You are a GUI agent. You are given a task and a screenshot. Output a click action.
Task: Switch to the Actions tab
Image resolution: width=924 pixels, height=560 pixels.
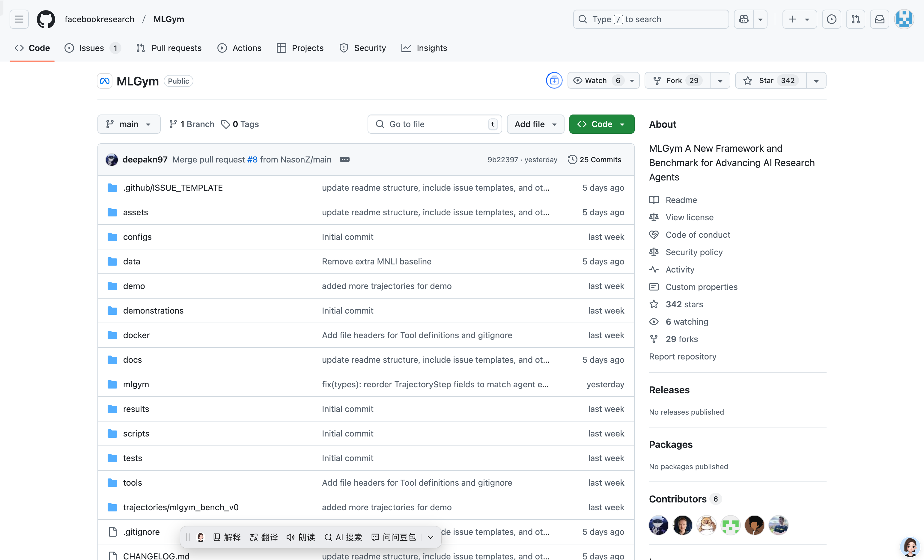tap(239, 48)
